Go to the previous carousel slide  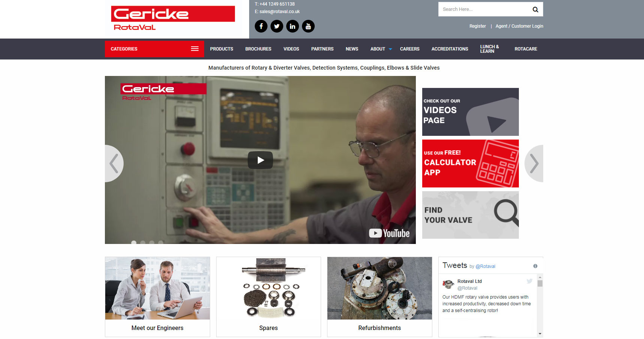(114, 164)
